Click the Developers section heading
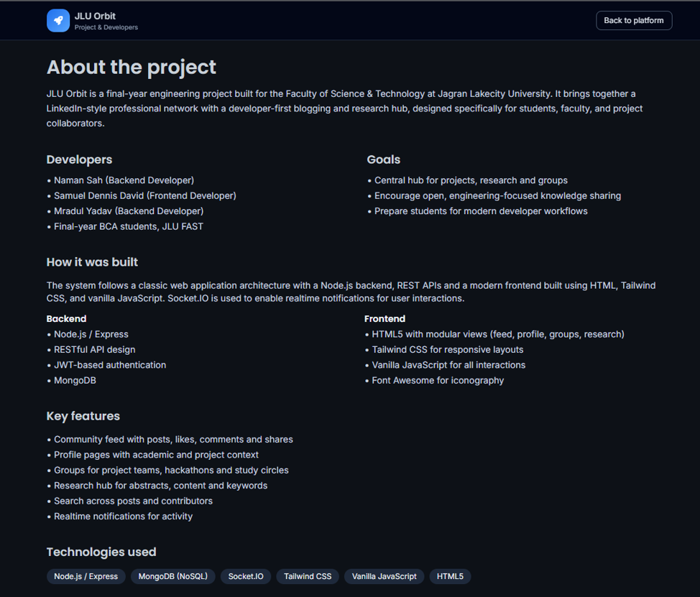The width and height of the screenshot is (700, 597). 80,159
